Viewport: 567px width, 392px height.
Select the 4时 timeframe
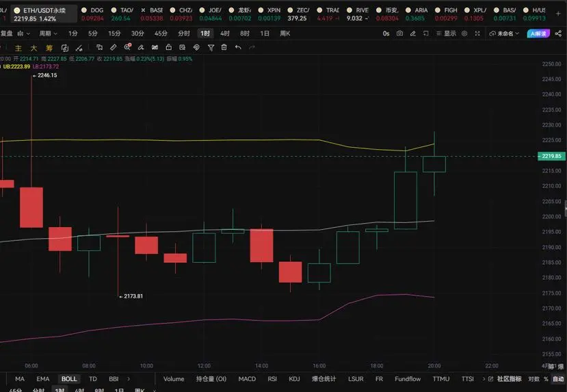pyautogui.click(x=225, y=34)
